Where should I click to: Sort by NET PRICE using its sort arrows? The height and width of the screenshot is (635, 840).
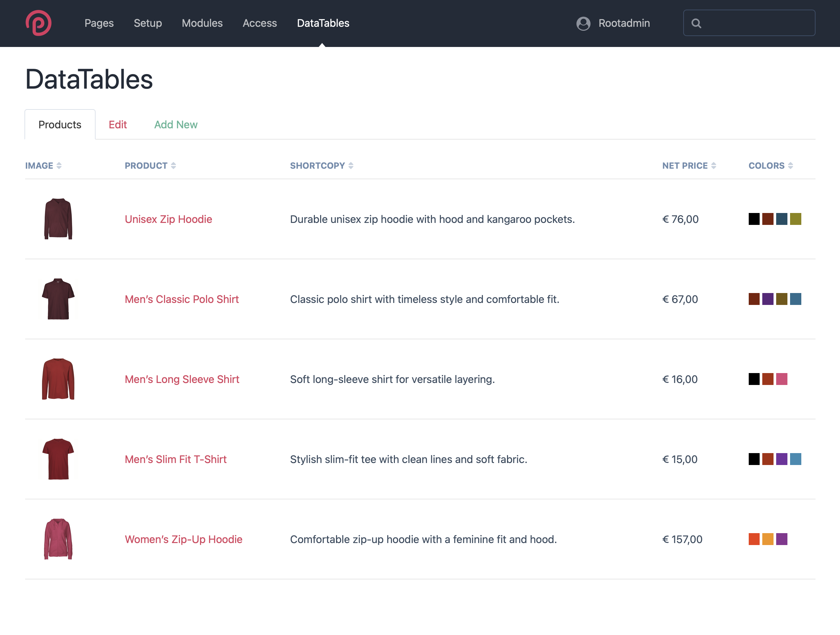pyautogui.click(x=715, y=165)
